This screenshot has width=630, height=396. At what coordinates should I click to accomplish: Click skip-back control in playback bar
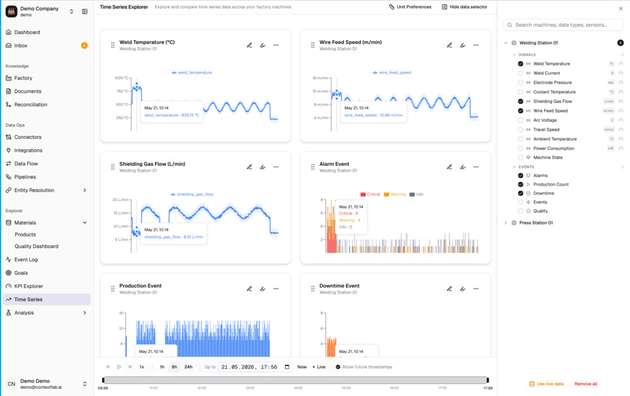click(x=108, y=367)
